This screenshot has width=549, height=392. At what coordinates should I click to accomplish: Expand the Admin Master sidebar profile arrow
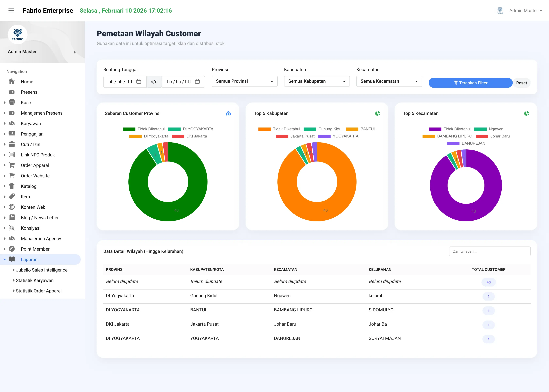point(75,52)
